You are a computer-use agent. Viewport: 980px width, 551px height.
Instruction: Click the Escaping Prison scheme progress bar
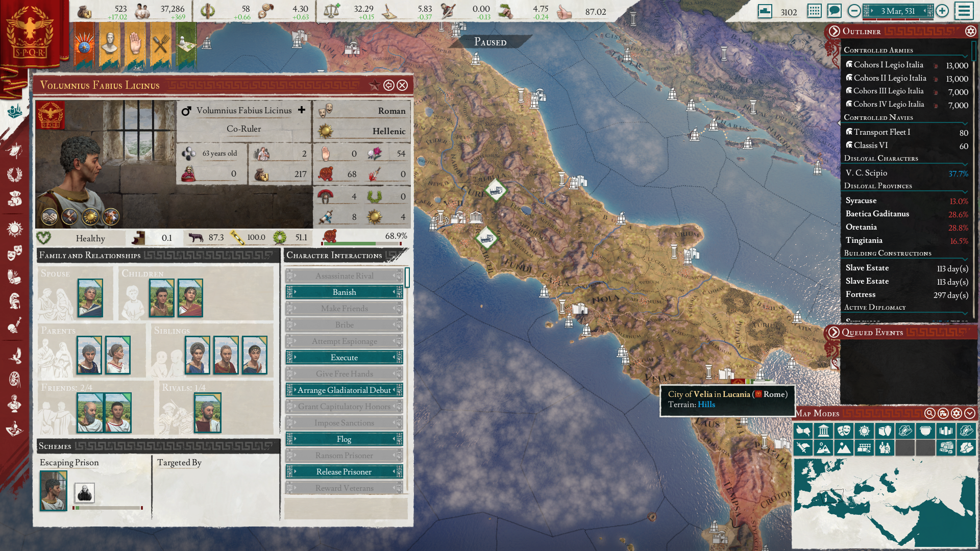coord(108,508)
